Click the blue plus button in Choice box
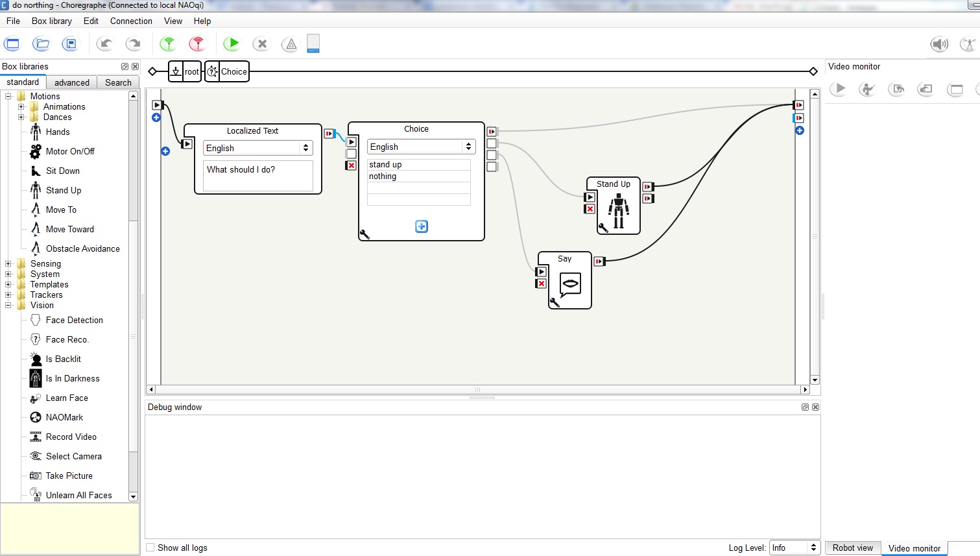Viewport: 980px width, 556px height. coord(422,226)
